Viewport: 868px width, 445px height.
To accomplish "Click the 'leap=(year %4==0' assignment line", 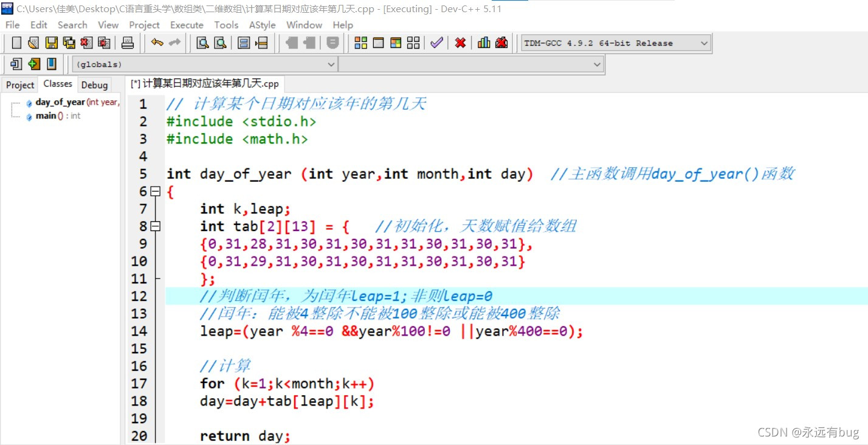I will (392, 331).
